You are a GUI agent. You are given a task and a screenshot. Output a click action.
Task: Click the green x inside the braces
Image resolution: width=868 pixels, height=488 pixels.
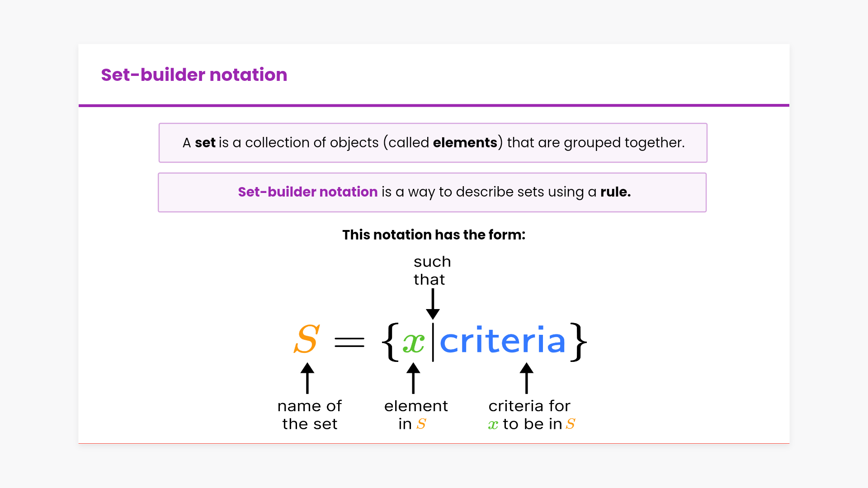(x=413, y=343)
